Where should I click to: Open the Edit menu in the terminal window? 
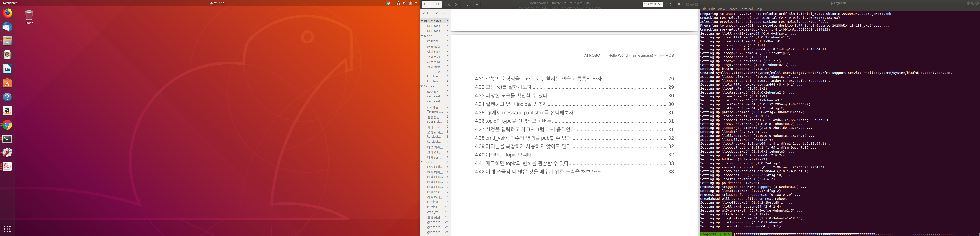pyautogui.click(x=712, y=9)
